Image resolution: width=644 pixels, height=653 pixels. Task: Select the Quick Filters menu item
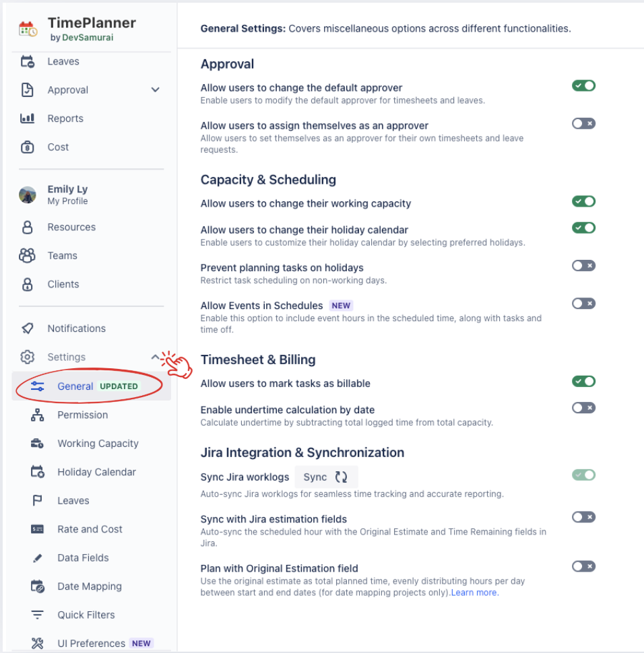pos(86,615)
